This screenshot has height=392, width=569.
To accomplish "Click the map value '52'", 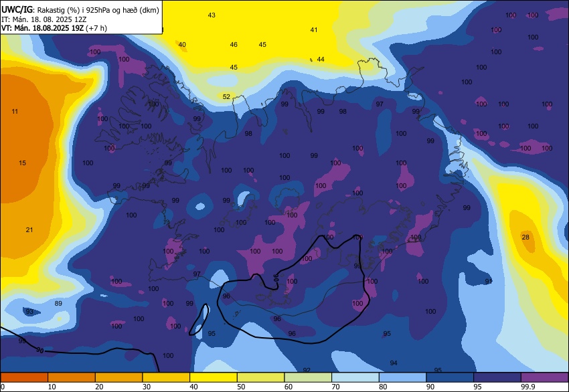I will (226, 96).
